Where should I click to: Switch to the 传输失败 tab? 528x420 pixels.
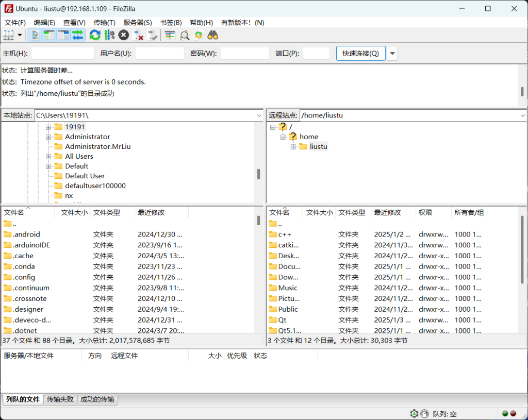coord(60,399)
